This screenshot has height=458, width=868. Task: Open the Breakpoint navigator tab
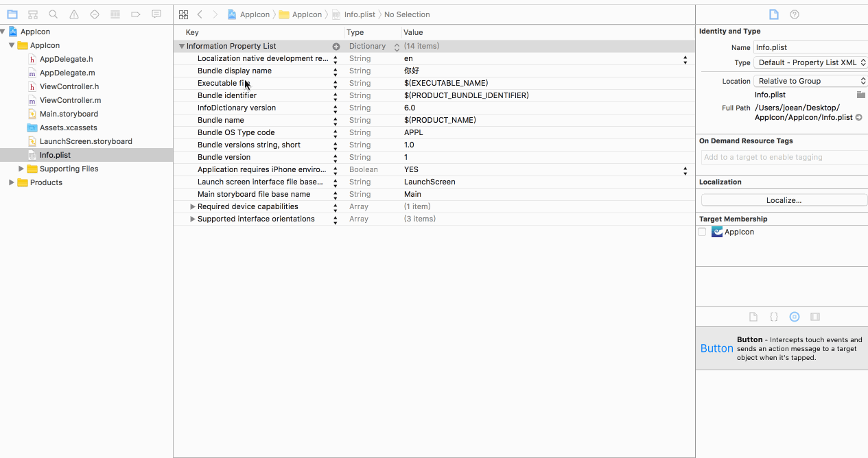pos(136,14)
